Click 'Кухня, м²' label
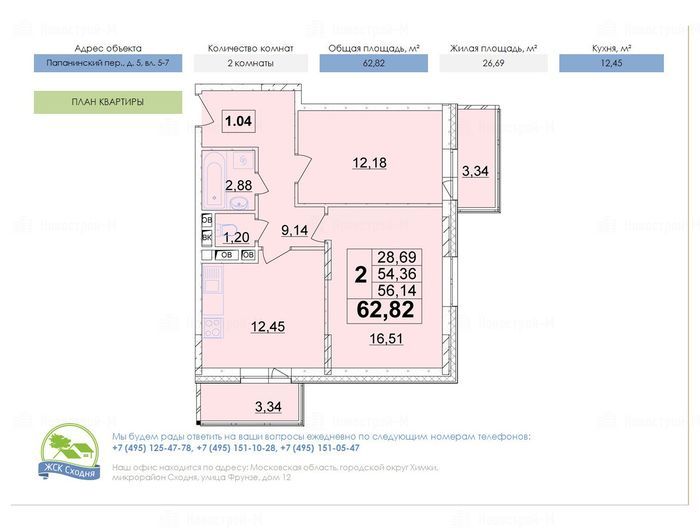The height and width of the screenshot is (531, 700). point(611,48)
